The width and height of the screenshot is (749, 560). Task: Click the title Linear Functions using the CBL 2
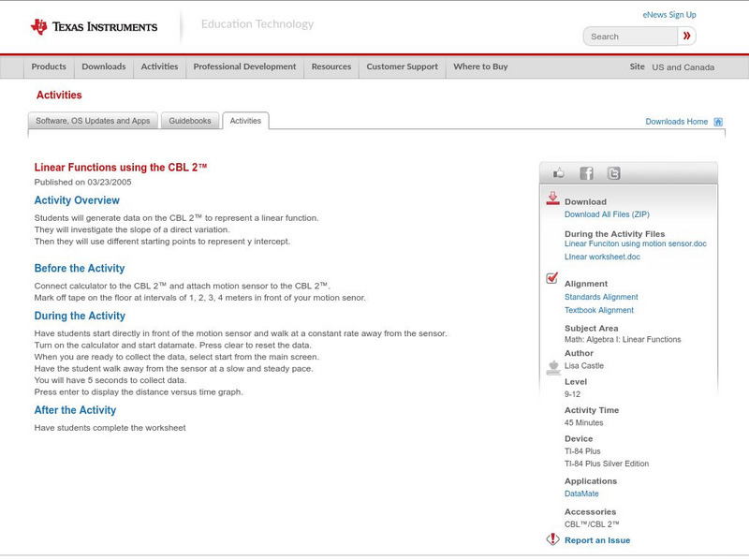pyautogui.click(x=121, y=168)
